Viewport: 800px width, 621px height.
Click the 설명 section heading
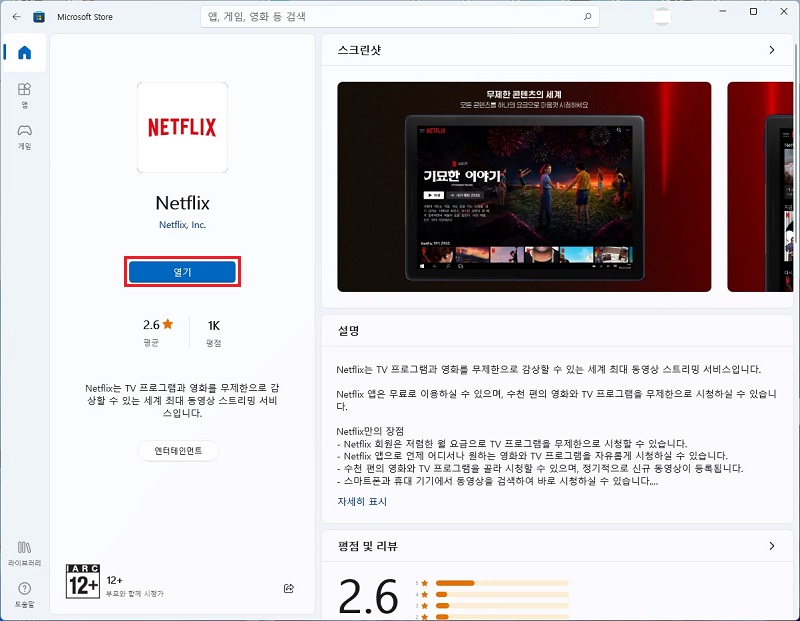[348, 331]
